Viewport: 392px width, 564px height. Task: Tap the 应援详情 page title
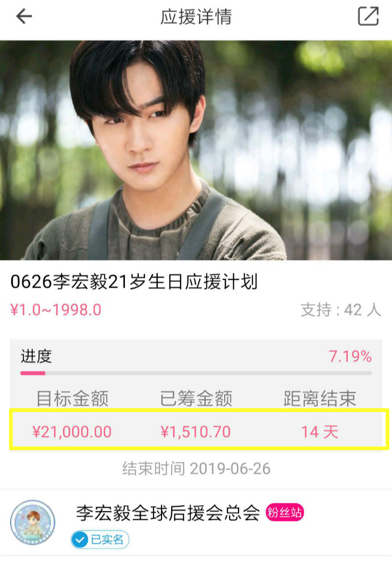pos(196,16)
